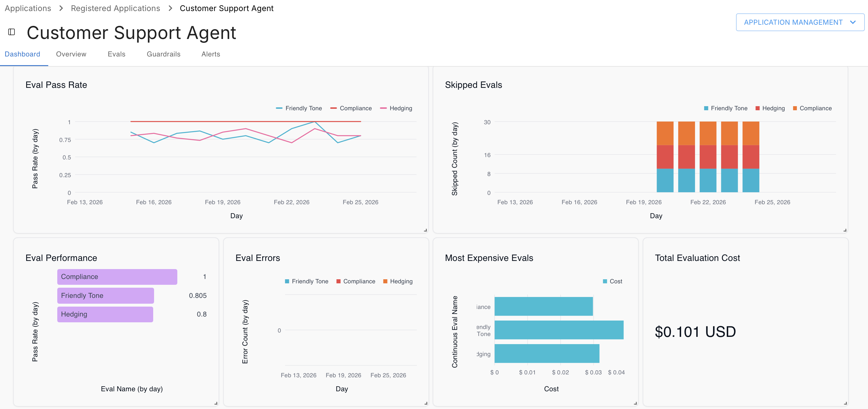
Task: Click resize corner of Skipped Evals card
Action: coord(845,230)
